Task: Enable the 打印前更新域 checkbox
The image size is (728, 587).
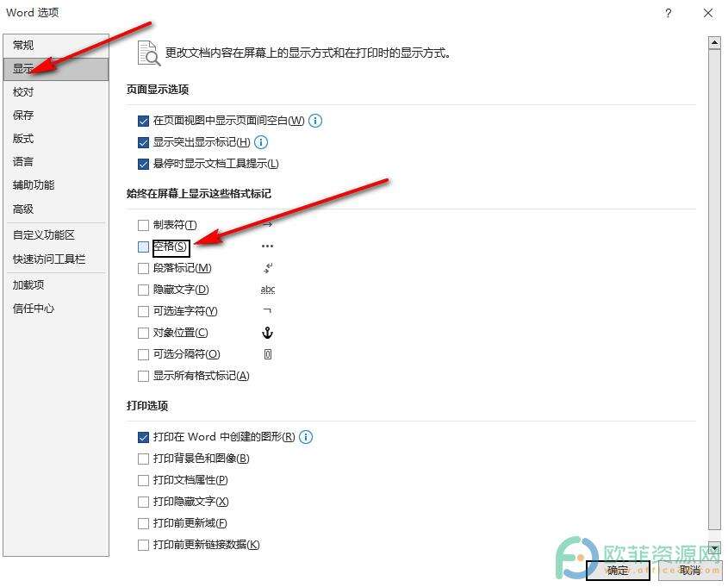Action: pyautogui.click(x=144, y=523)
